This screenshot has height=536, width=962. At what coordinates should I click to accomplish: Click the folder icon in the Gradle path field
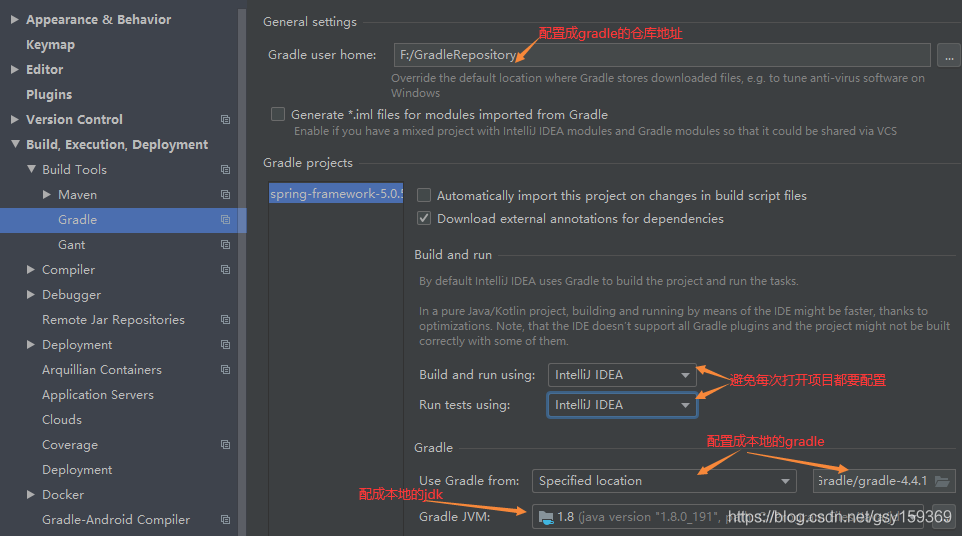tap(941, 481)
